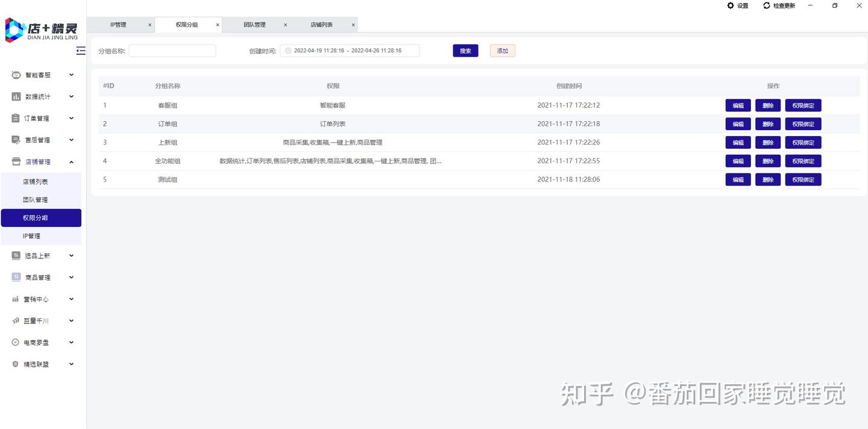Viewport: 868px width, 429px height.
Task: Click the 售后管理 sidebar icon
Action: 16,140
